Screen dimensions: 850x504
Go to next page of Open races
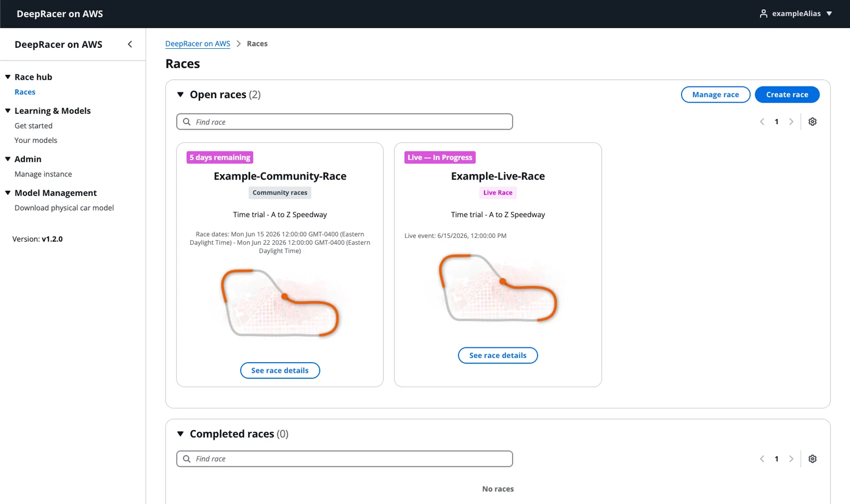(x=791, y=122)
